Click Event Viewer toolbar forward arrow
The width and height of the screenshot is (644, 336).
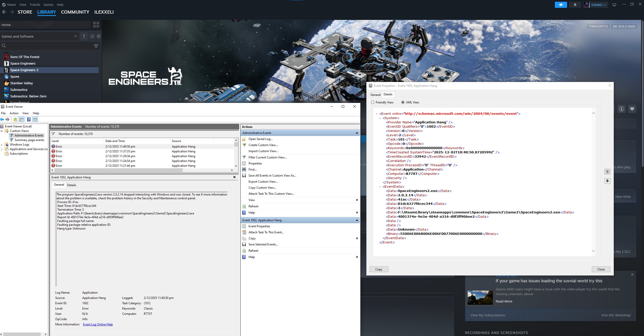pyautogui.click(x=8, y=119)
